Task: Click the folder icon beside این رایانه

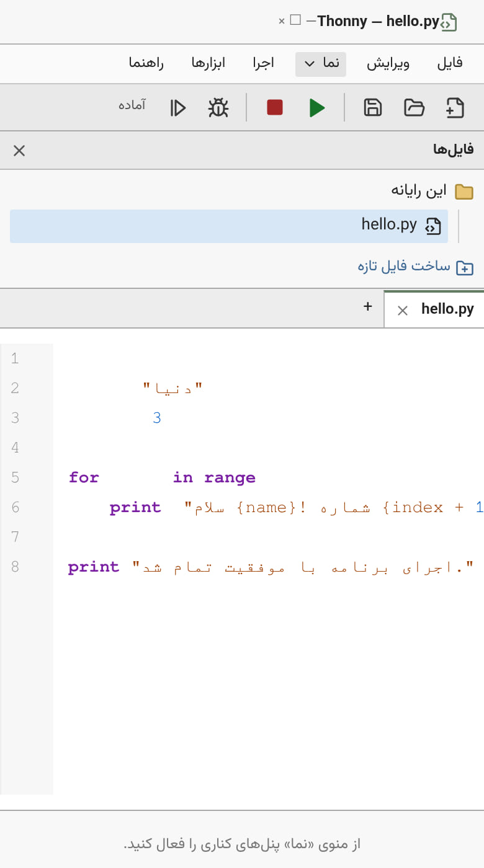Action: coord(464,191)
